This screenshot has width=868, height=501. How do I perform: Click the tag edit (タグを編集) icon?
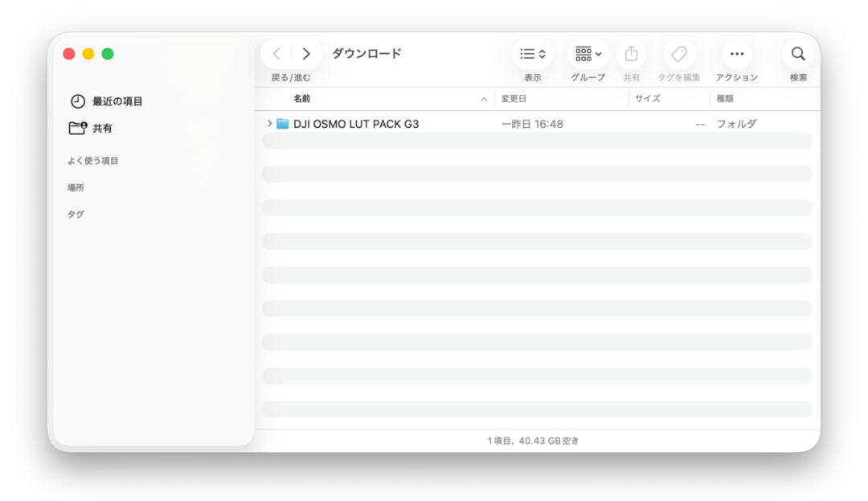click(678, 54)
